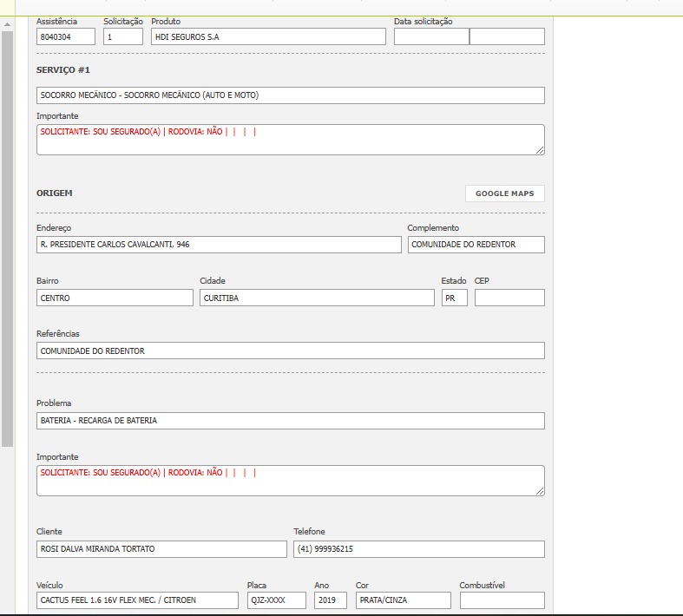The width and height of the screenshot is (683, 616).
Task: Focus the second Data solicitação box
Action: 507,36
